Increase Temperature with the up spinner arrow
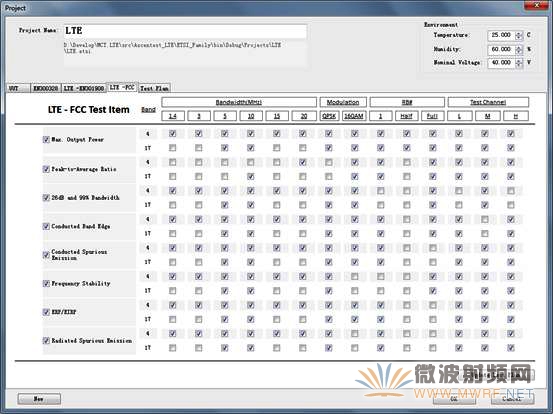Image resolution: width=553 pixels, height=414 pixels. point(518,33)
